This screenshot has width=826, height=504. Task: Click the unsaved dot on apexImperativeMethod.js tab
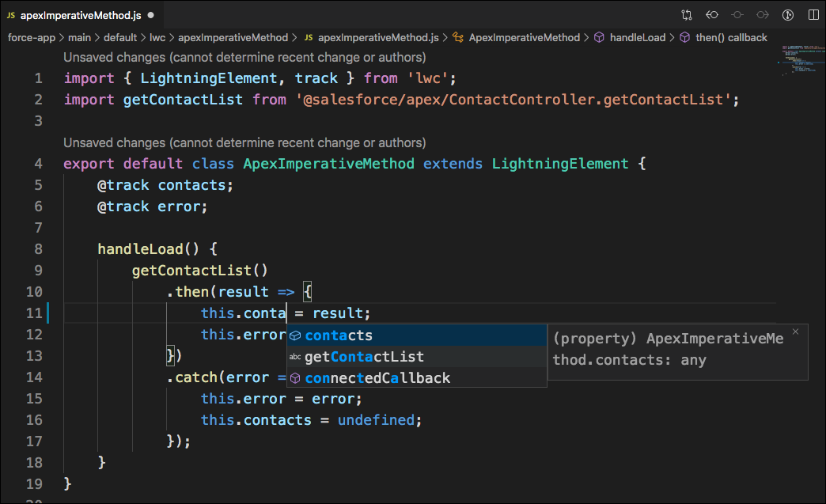click(150, 15)
